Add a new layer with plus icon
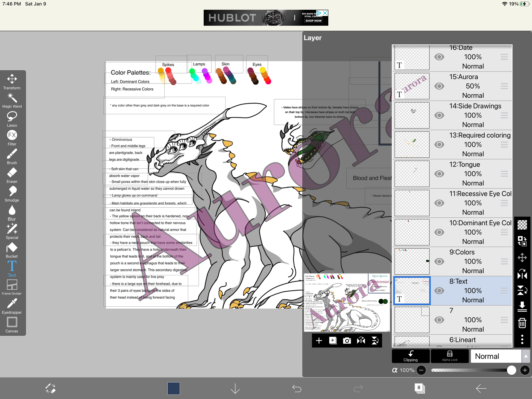Viewport: 532px width, 399px height. pyautogui.click(x=319, y=340)
